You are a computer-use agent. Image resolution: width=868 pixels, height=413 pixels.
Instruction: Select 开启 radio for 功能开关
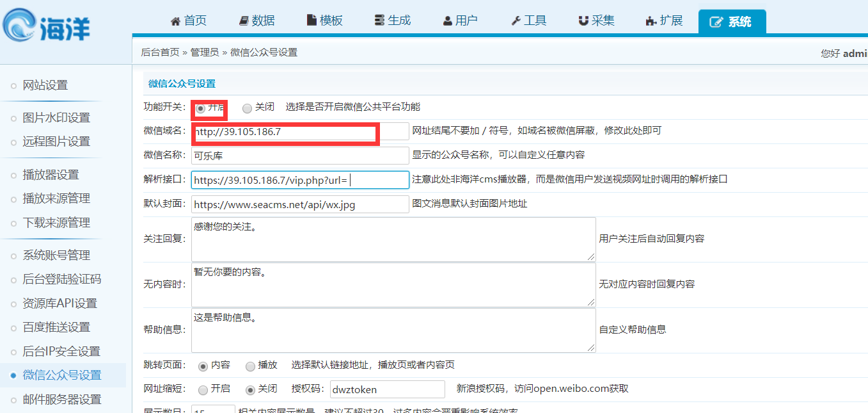pyautogui.click(x=201, y=108)
